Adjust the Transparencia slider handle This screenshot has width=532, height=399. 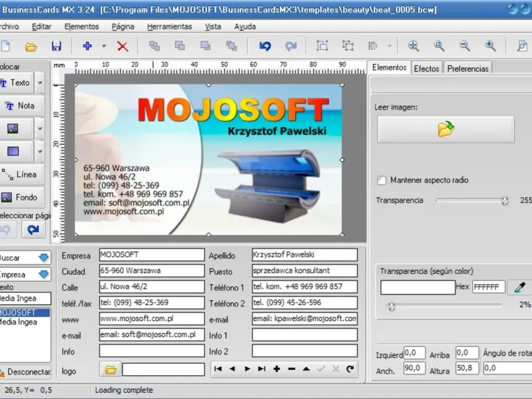(x=505, y=201)
